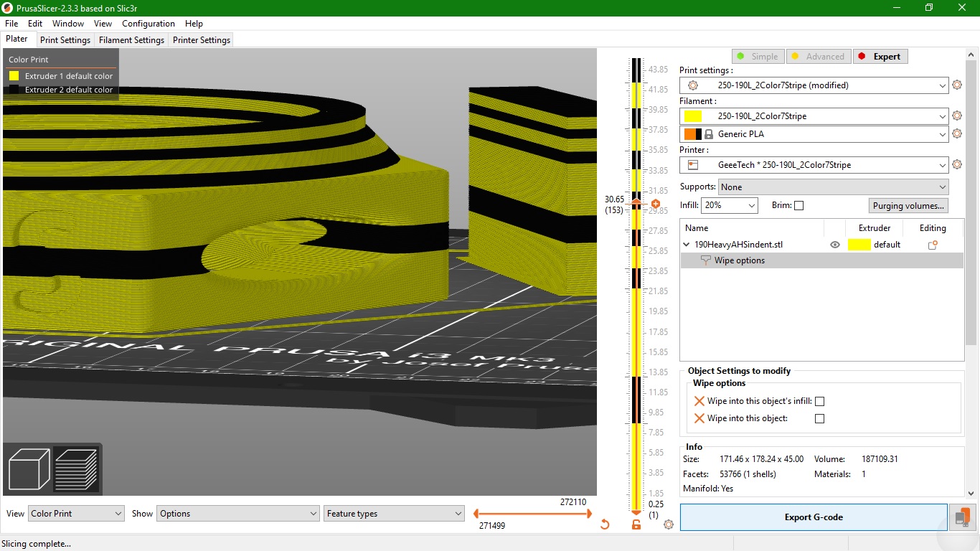This screenshot has width=980, height=551.
Task: Click the lock icon on Generic PLA
Action: pos(708,134)
